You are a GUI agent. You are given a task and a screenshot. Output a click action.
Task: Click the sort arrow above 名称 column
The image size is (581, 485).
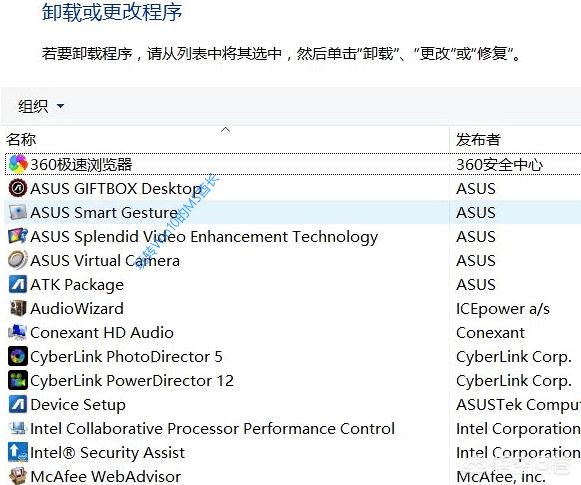click(225, 130)
